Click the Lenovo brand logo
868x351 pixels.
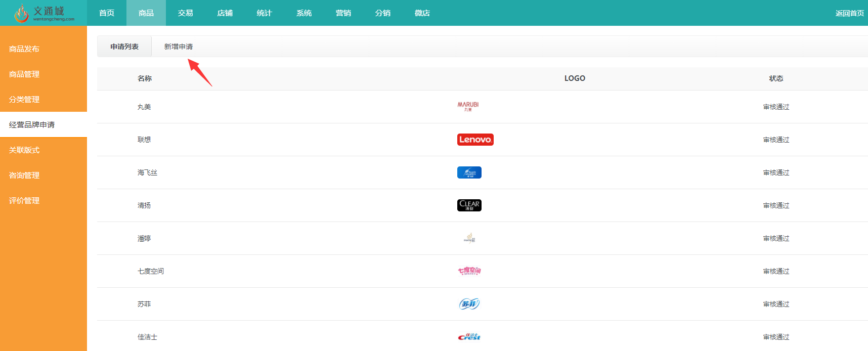click(x=475, y=140)
